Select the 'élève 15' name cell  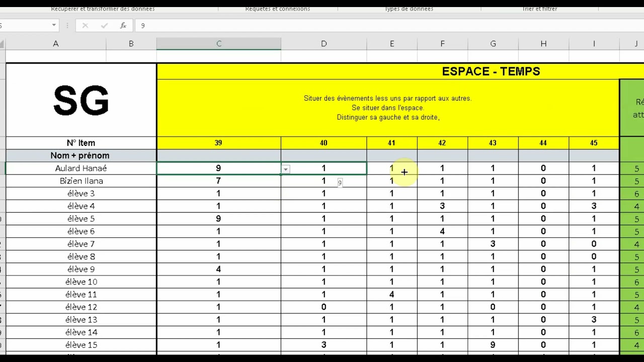coord(81,345)
